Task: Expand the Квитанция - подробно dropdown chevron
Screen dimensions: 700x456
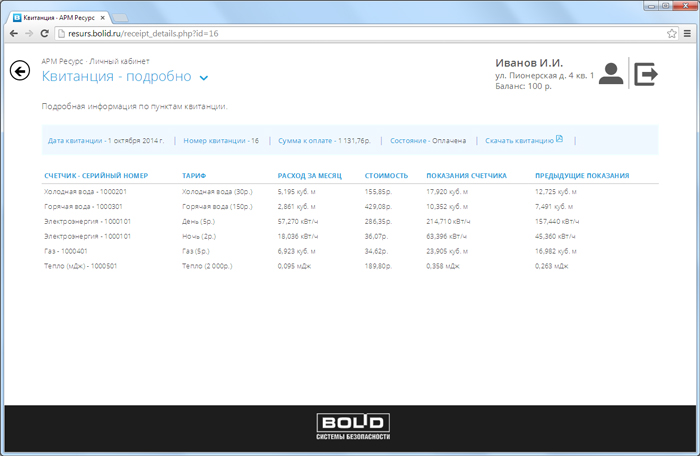Action: [x=204, y=78]
